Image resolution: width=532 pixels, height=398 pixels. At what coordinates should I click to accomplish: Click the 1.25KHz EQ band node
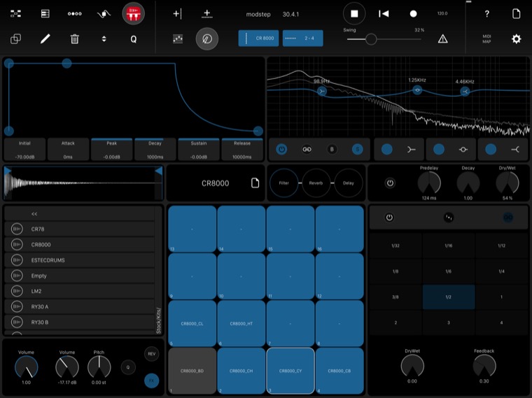417,90
